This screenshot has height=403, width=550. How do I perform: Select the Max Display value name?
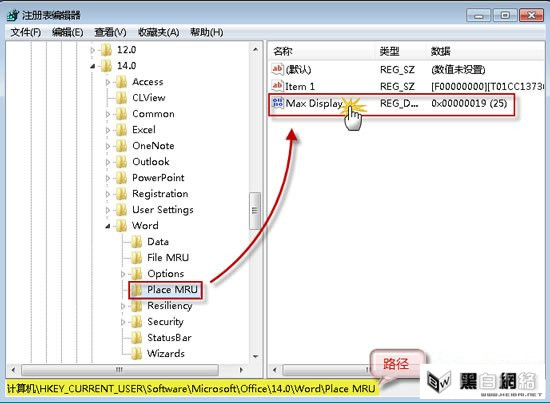(x=314, y=103)
